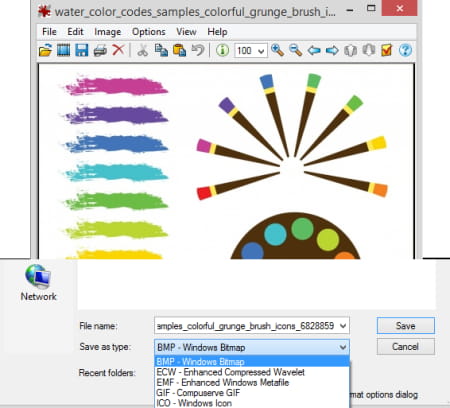Screen dimensions: 450x408
Task: Click the Cancel button
Action: (406, 347)
